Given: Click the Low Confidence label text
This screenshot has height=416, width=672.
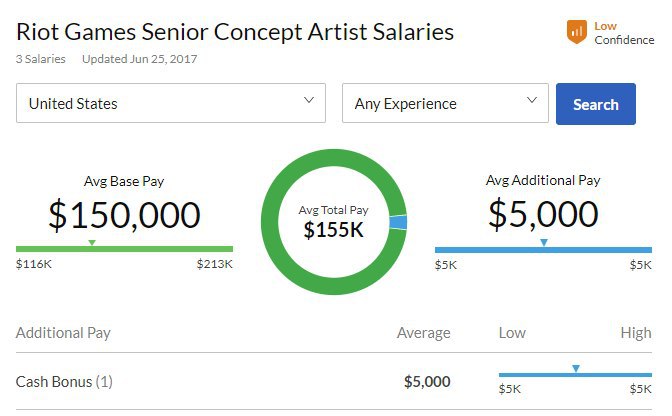Looking at the screenshot, I should click(x=624, y=33).
